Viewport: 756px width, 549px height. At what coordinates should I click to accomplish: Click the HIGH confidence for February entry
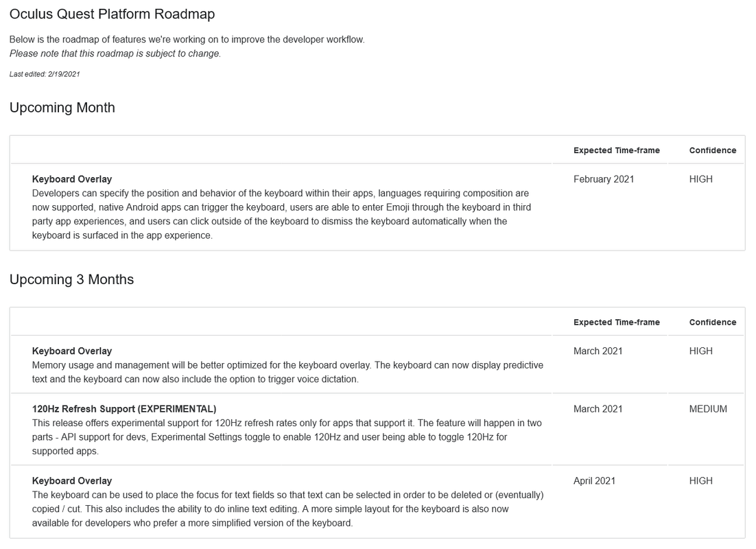pyautogui.click(x=700, y=179)
